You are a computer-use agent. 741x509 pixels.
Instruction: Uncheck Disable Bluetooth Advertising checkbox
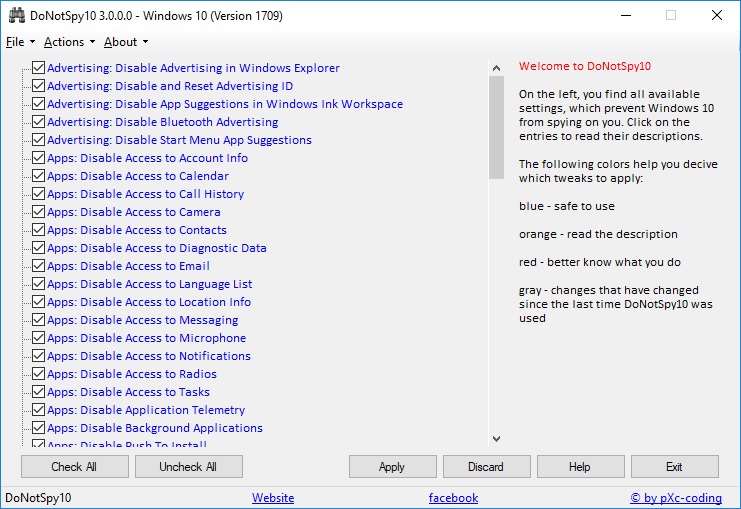click(x=39, y=121)
